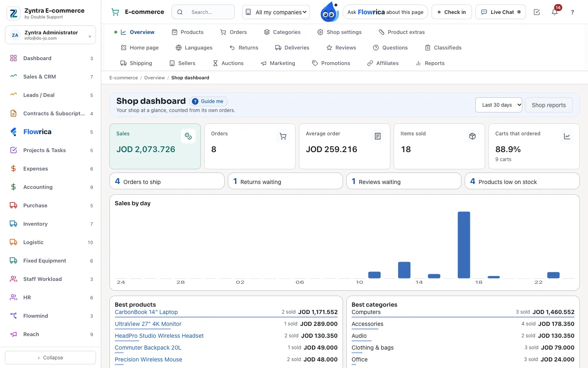Click the Flowrica water-drop mascot icon
Screen dimensions: 588x368
coord(329,12)
